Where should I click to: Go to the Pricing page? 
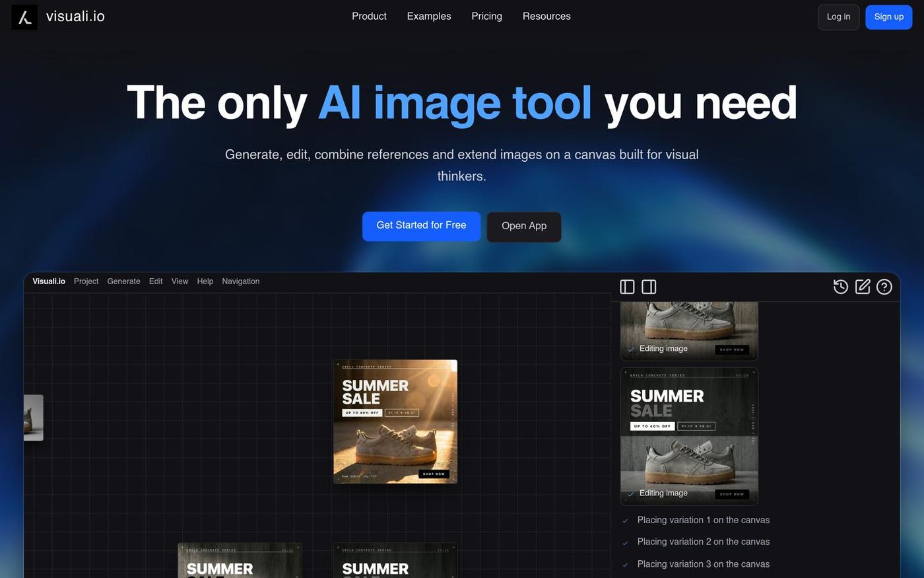(486, 17)
